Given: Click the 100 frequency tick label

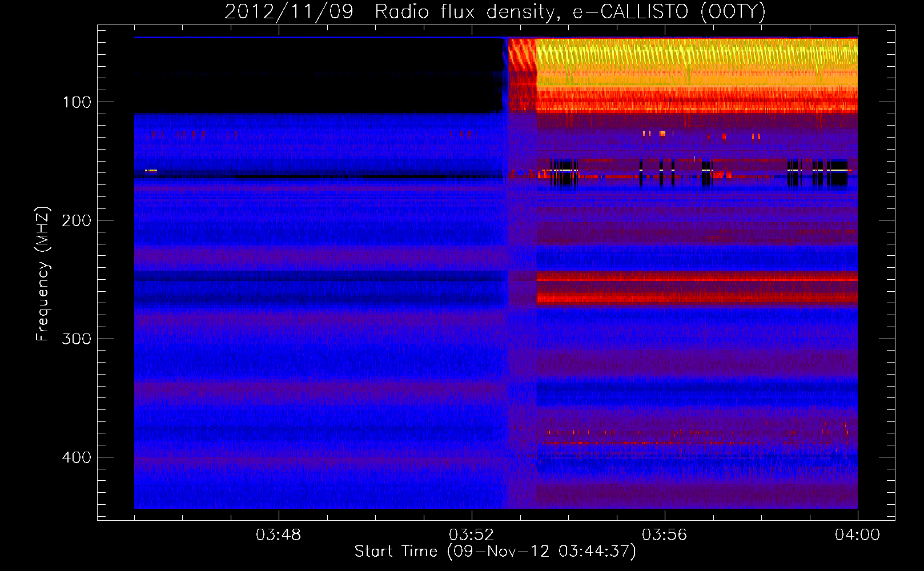Looking at the screenshot, I should [x=77, y=102].
